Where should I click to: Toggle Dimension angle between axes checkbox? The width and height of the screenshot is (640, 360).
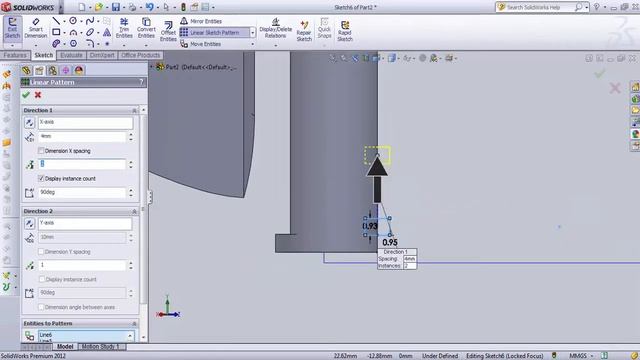41,307
